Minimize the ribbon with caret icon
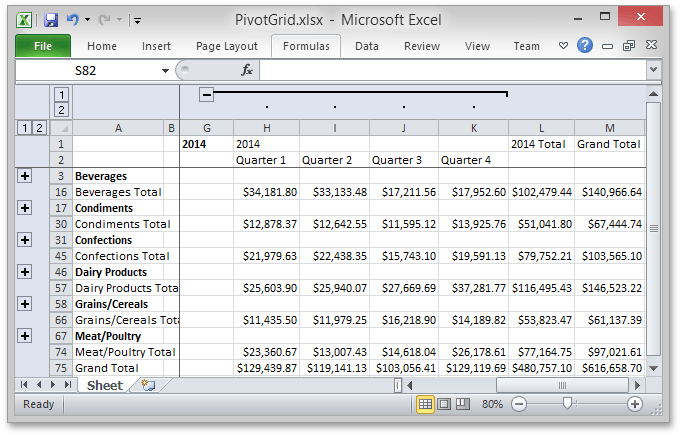 565,45
